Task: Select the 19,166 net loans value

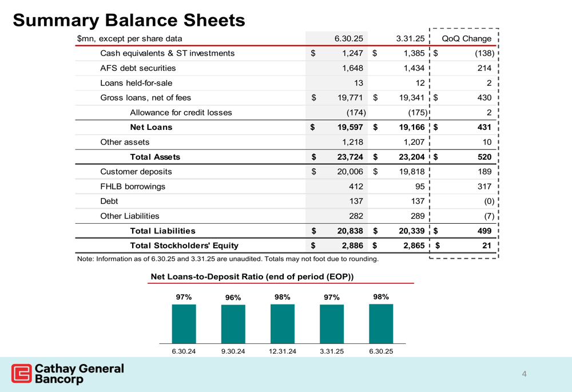Action: pos(412,128)
